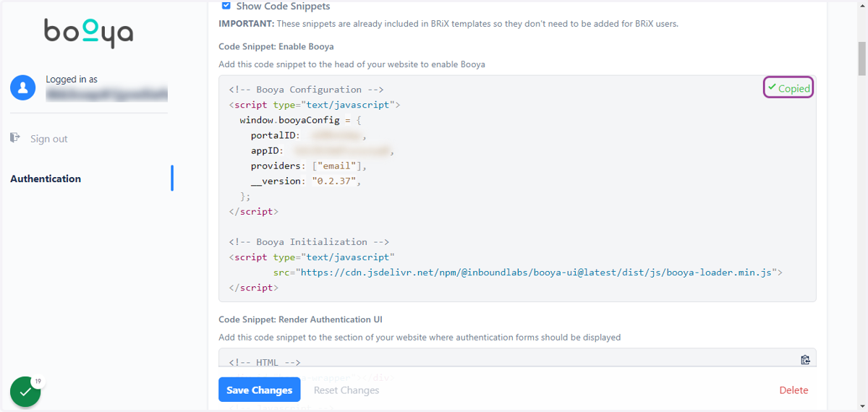The width and height of the screenshot is (868, 412).
Task: Click the clipboard copy icon in the Render Authentication snippet
Action: tap(805, 360)
